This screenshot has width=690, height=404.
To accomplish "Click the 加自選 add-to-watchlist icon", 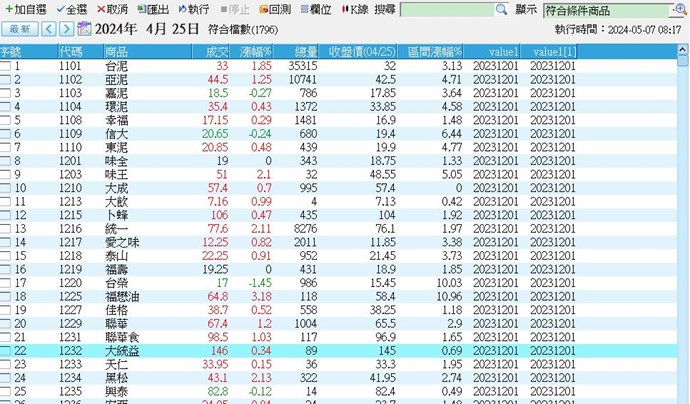I will pyautogui.click(x=8, y=9).
